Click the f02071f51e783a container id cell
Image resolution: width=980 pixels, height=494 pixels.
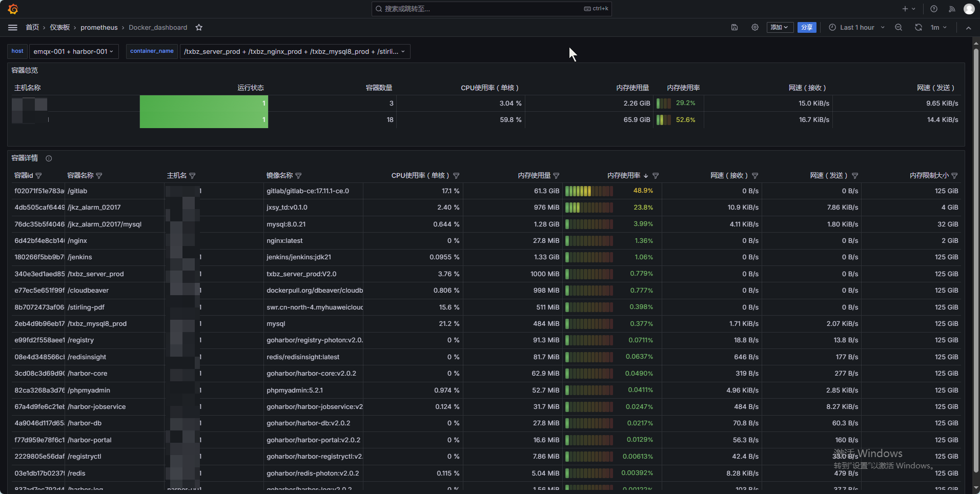(39, 191)
